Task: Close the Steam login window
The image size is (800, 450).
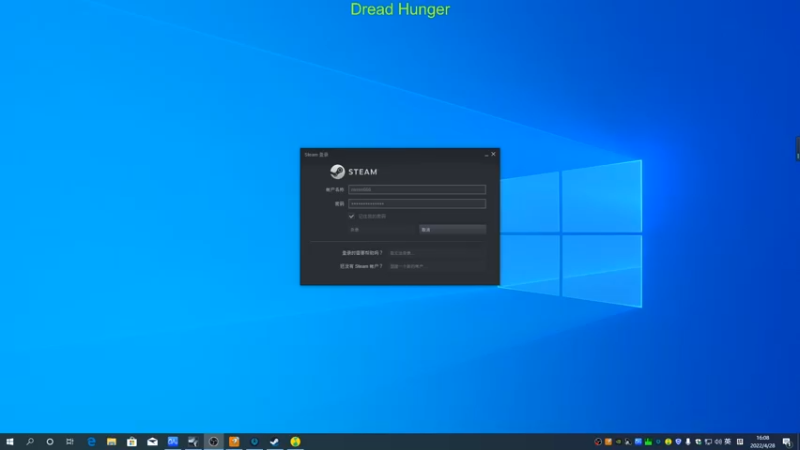Action: click(493, 154)
